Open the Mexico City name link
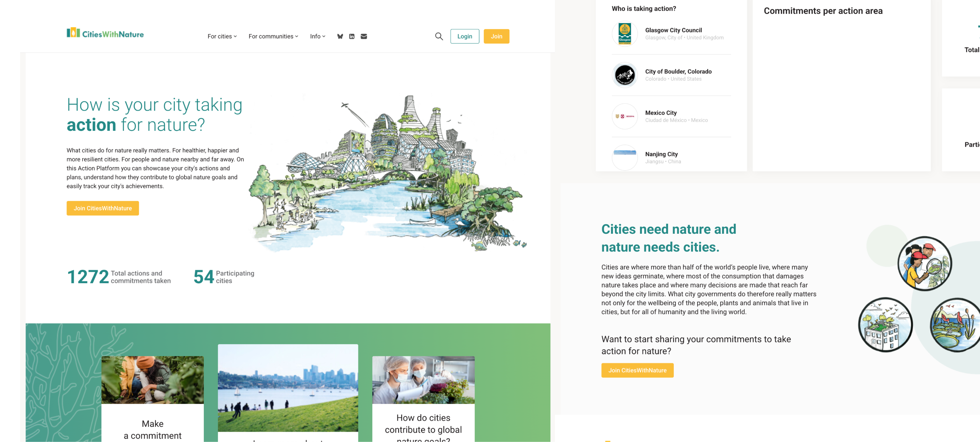The image size is (980, 442). [x=661, y=113]
